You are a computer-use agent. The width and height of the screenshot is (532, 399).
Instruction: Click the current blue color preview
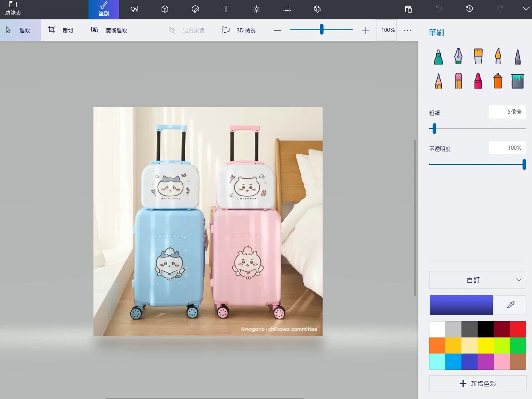(x=461, y=305)
